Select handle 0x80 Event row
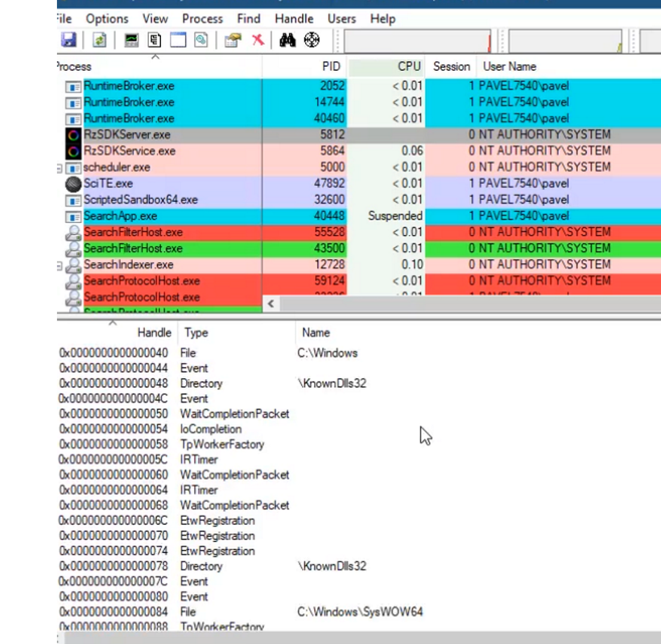 coord(359,597)
